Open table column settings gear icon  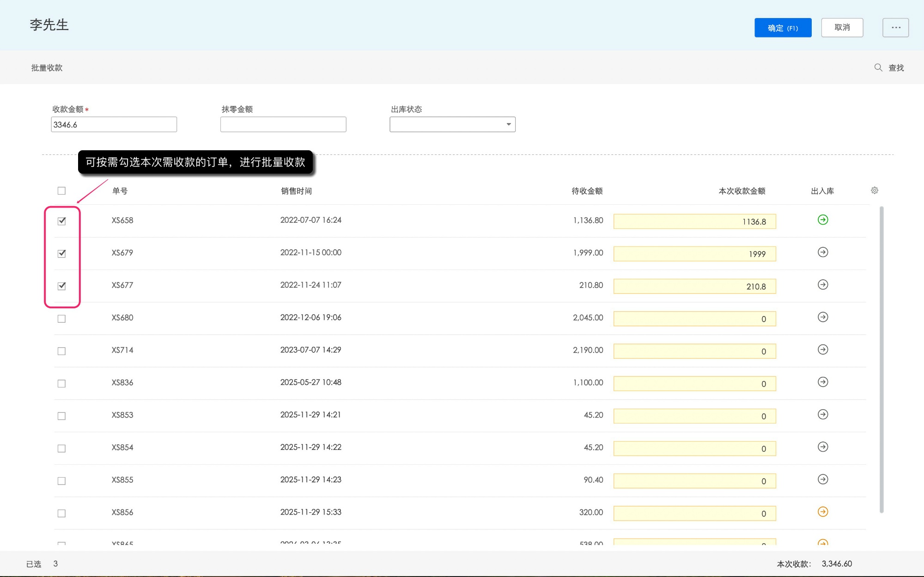pyautogui.click(x=874, y=190)
